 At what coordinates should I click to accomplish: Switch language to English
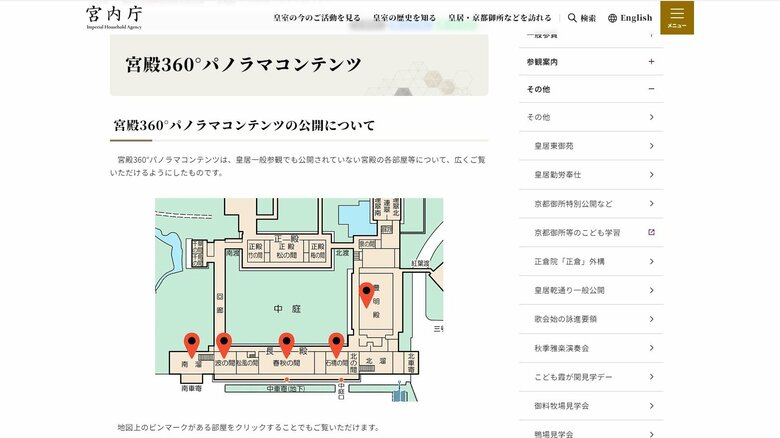coord(636,18)
